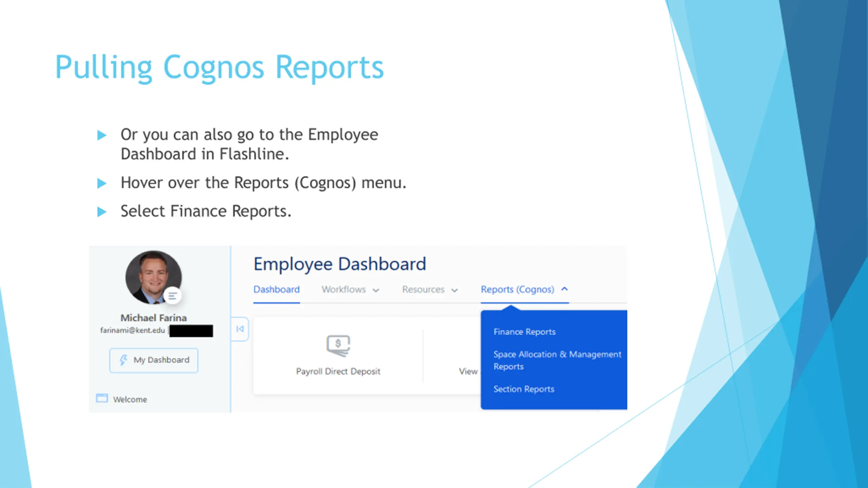Viewport: 868px width, 488px height.
Task: Click the Reports (Cognos) menu
Action: pyautogui.click(x=524, y=289)
